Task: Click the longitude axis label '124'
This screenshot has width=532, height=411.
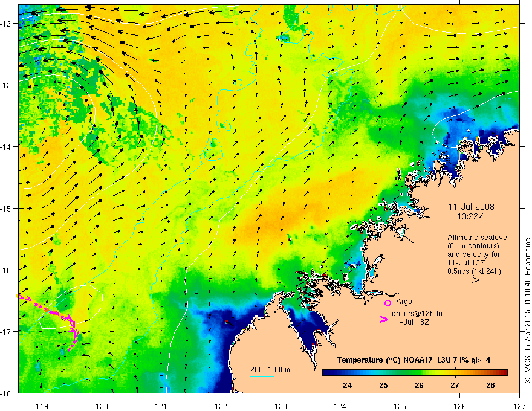Action: (340, 406)
